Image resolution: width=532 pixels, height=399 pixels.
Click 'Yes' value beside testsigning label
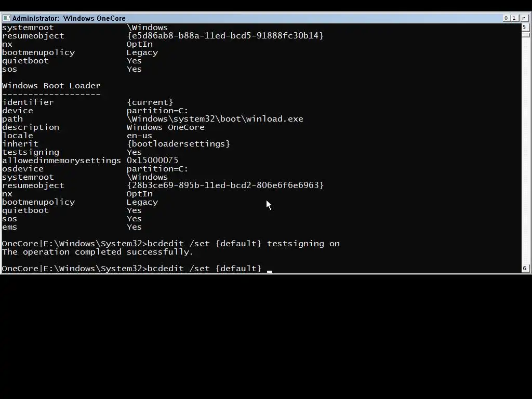click(134, 152)
